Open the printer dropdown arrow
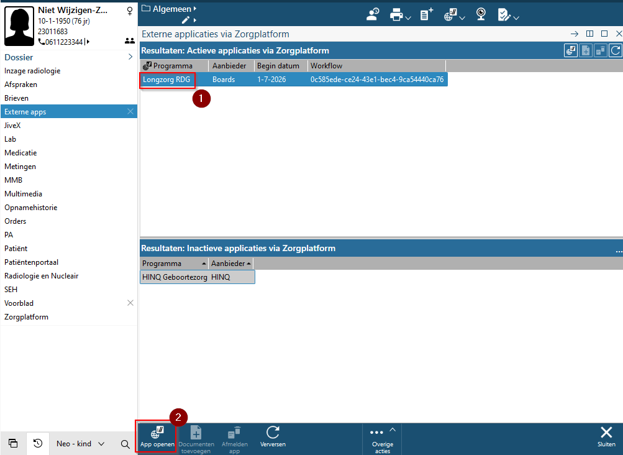The image size is (623, 455). coord(408,17)
